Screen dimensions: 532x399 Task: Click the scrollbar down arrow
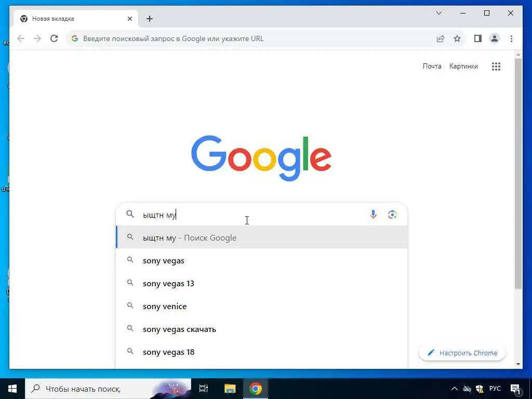518,364
